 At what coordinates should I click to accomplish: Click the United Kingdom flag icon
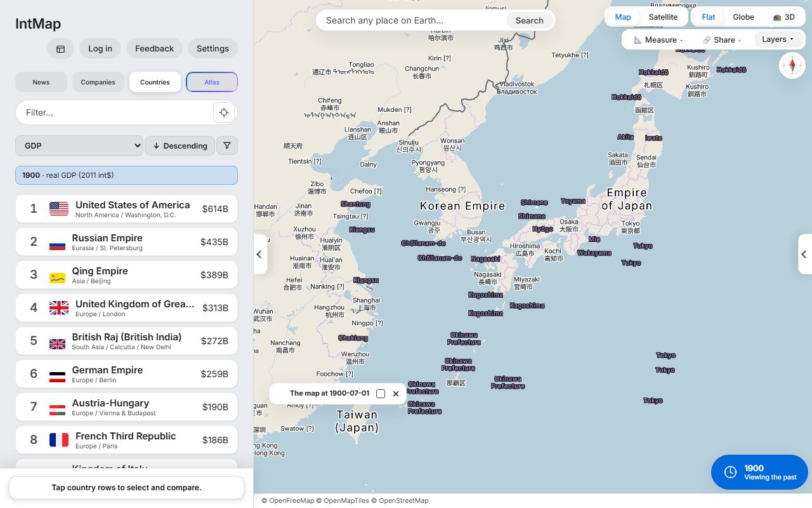[x=59, y=308]
